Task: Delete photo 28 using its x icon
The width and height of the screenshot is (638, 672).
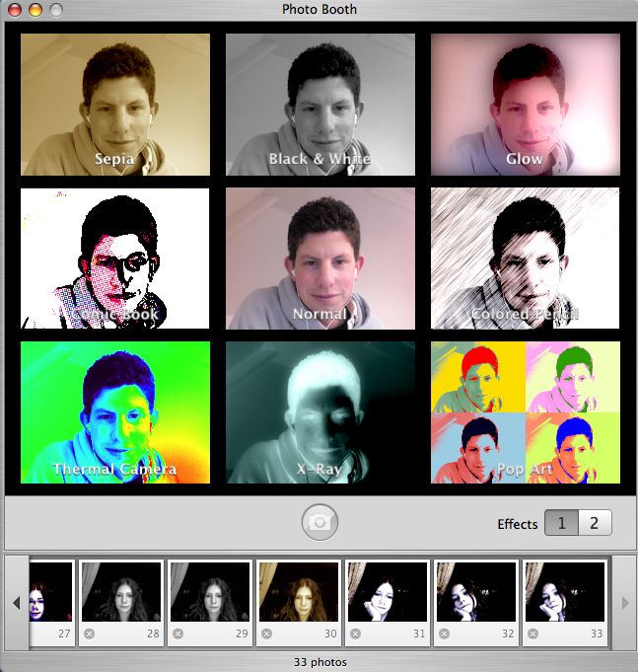Action: [x=89, y=634]
